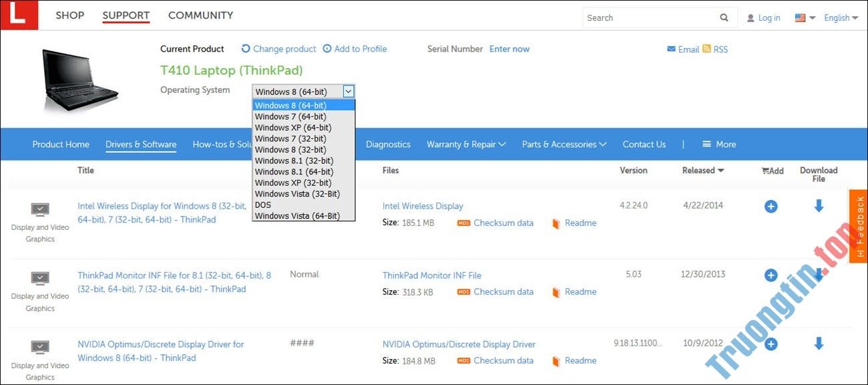
Task: Click the RSS feed icon
Action: pyautogui.click(x=708, y=49)
